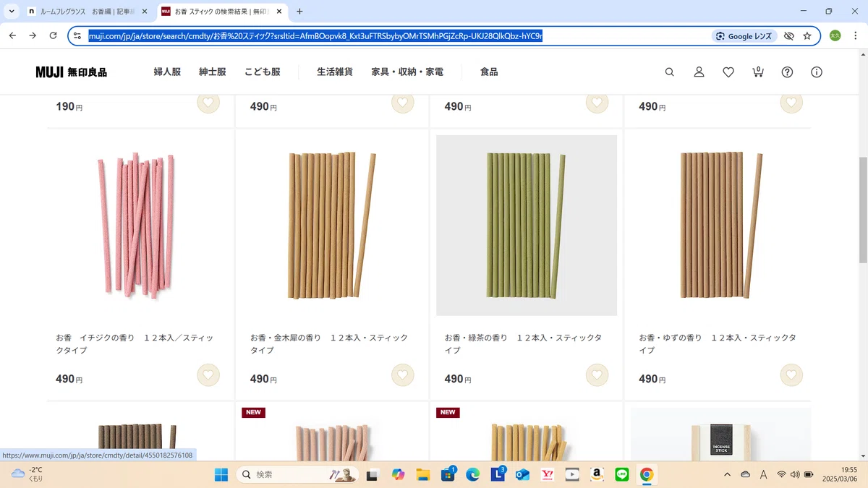Click taskbar 検索 search box
This screenshot has width=868, height=488.
[298, 474]
